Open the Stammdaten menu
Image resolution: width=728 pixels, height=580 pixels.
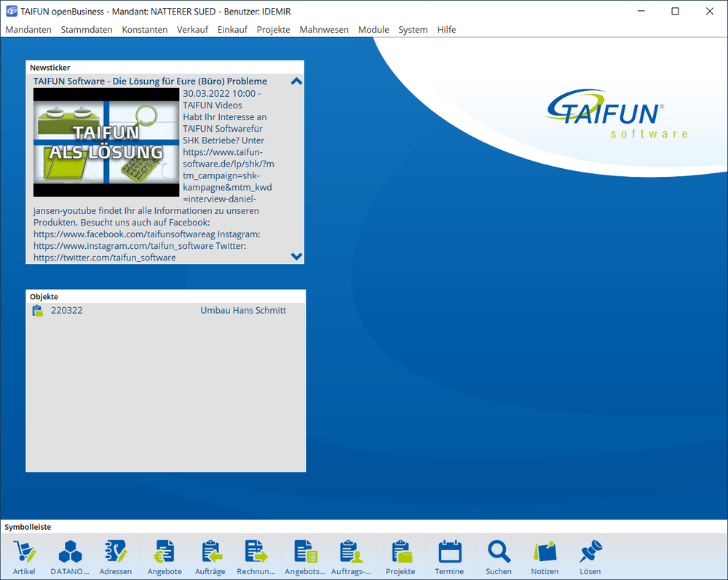[x=87, y=30]
